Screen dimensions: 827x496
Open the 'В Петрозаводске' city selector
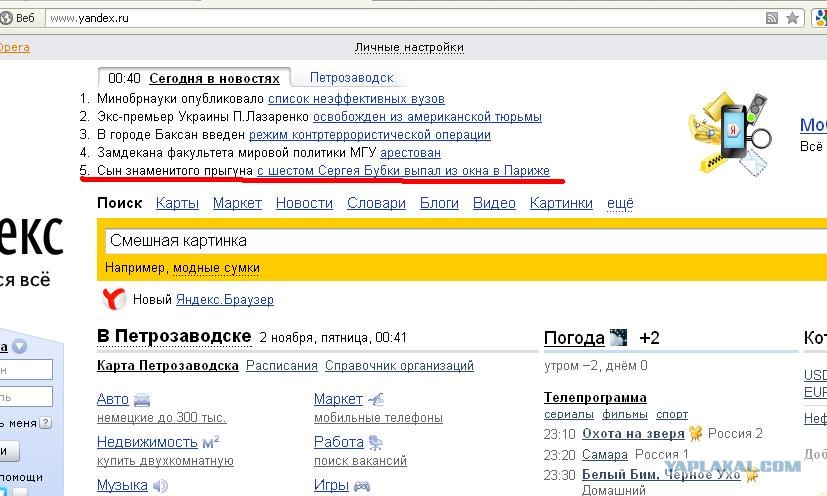point(173,337)
